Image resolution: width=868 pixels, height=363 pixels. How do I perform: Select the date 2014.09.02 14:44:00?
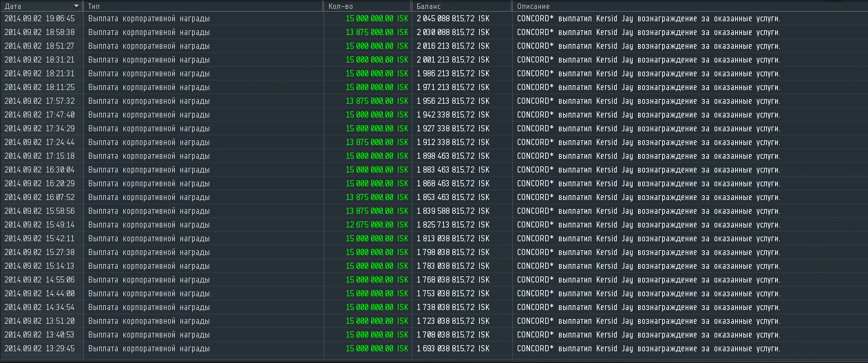pos(39,294)
